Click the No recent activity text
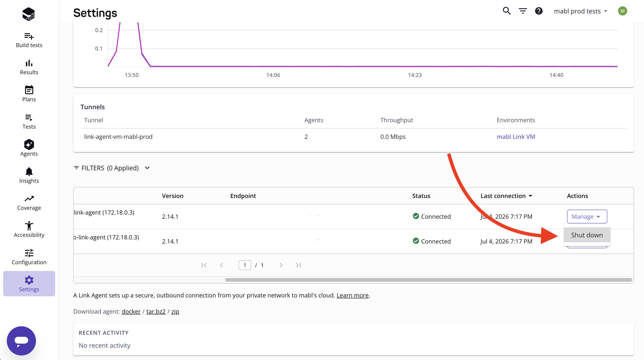Viewport: 644px width, 360px height. coord(104,345)
